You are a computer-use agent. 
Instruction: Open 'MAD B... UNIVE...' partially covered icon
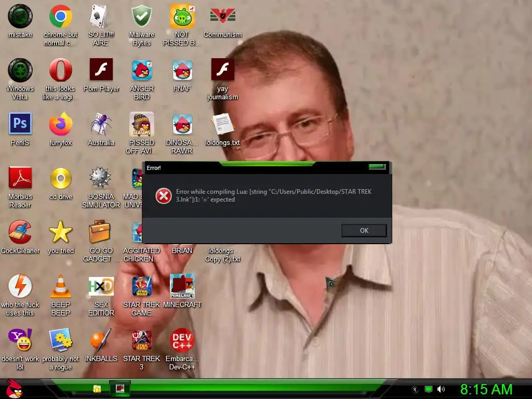[137, 178]
